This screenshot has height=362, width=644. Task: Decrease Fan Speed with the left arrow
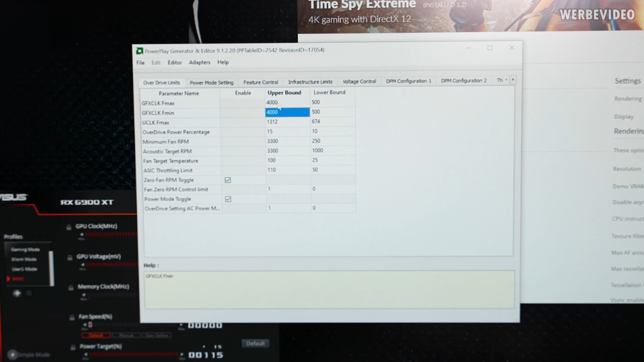[85, 325]
